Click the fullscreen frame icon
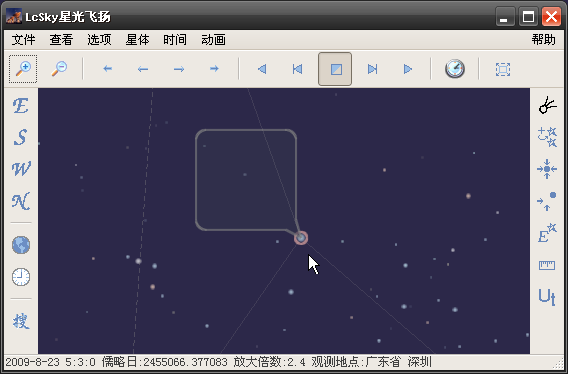Screen dimensions: 568x374 point(503,69)
